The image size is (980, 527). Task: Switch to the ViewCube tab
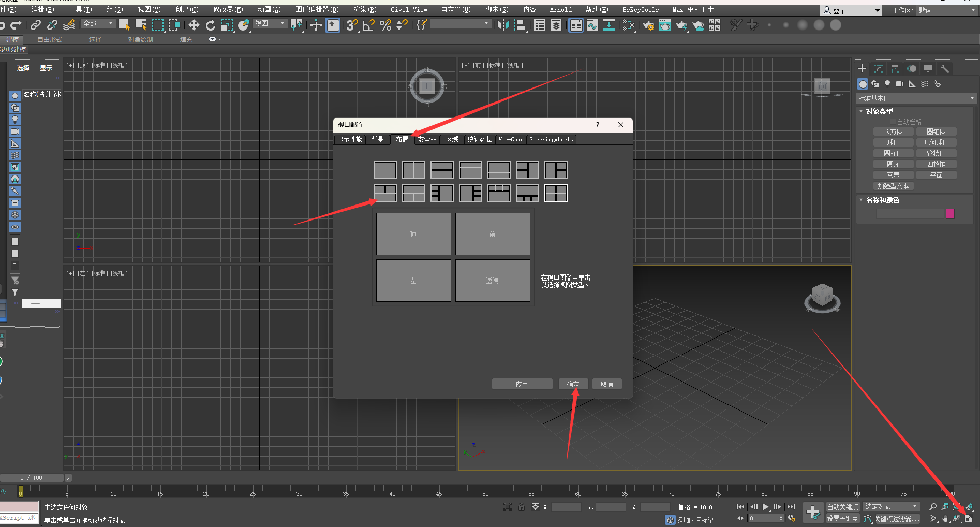[x=511, y=139]
